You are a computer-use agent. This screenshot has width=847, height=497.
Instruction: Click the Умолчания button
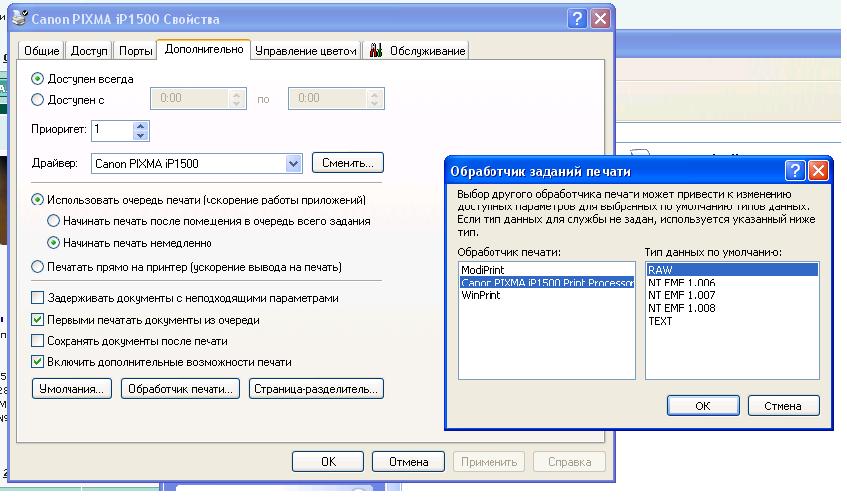click(72, 388)
